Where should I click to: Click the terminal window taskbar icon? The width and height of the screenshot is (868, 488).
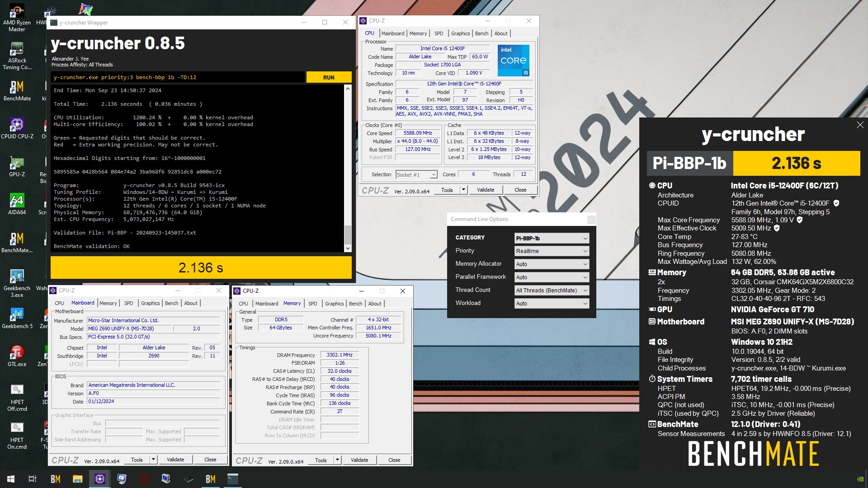click(x=232, y=479)
